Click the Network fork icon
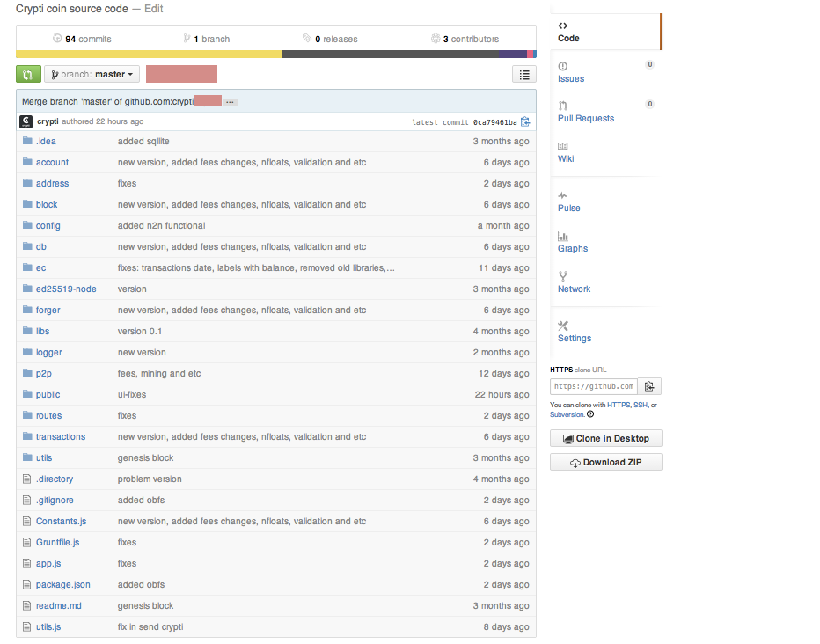 click(563, 276)
